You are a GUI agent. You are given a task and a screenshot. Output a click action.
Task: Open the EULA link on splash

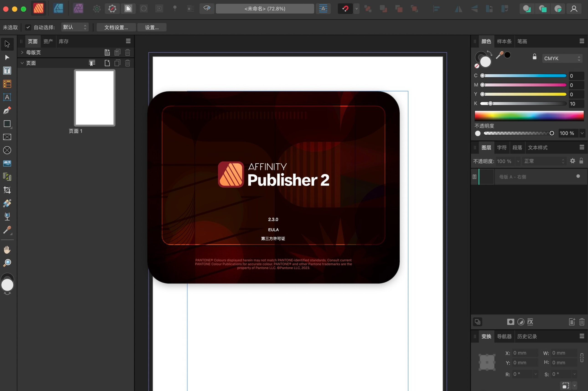point(273,230)
